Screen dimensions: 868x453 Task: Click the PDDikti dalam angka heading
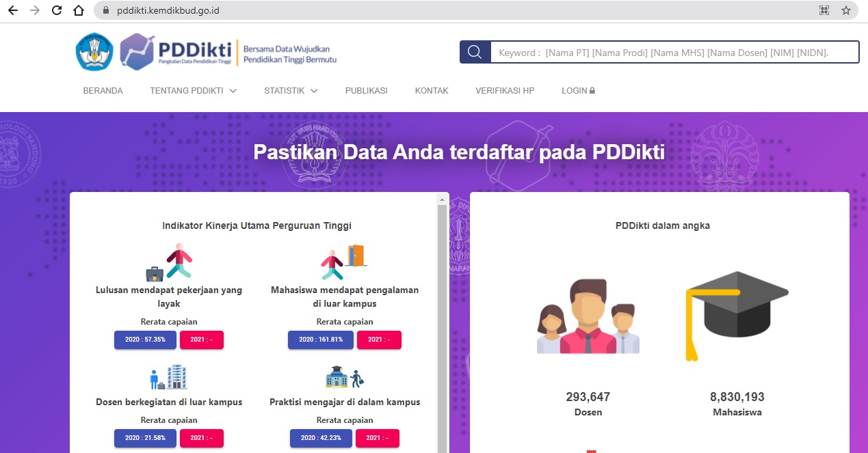coord(663,225)
